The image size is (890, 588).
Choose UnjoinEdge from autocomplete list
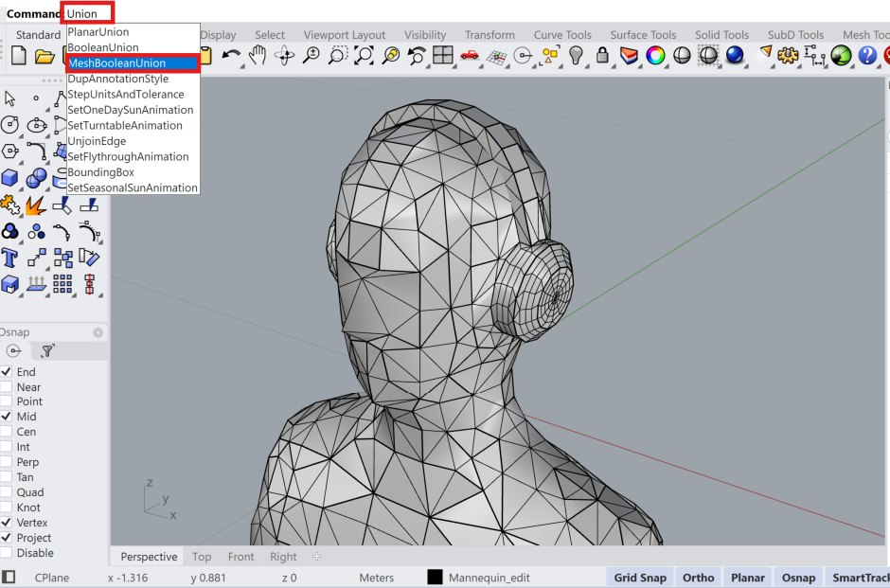pyautogui.click(x=133, y=141)
